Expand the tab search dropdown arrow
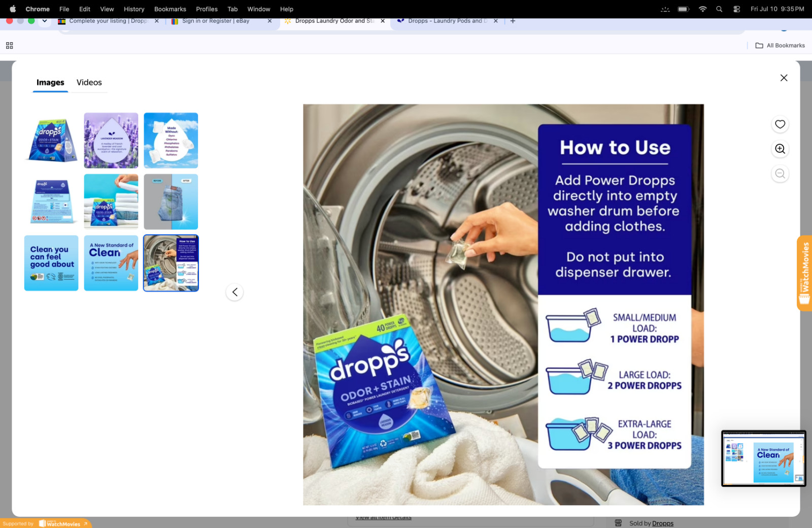812x528 pixels. point(45,21)
